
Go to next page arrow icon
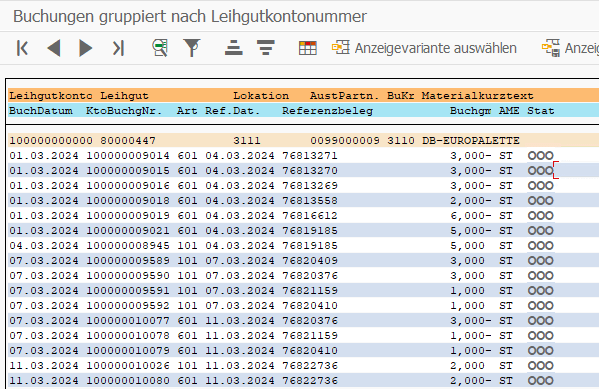pos(86,48)
